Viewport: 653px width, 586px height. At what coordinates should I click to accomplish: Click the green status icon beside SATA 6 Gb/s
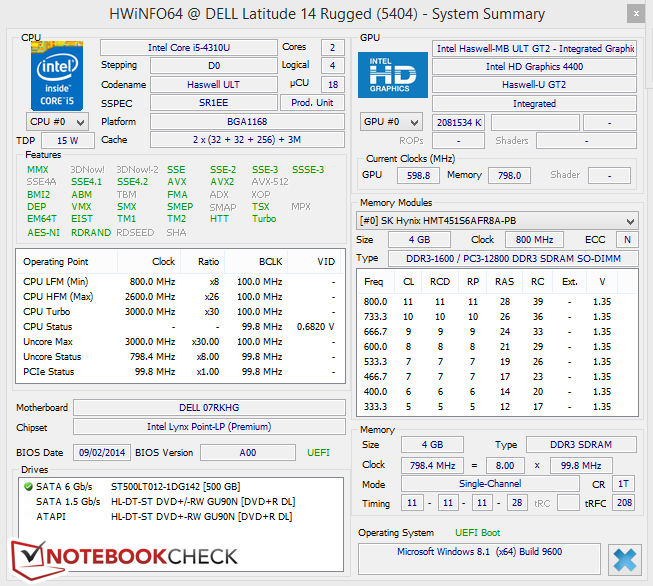click(28, 486)
